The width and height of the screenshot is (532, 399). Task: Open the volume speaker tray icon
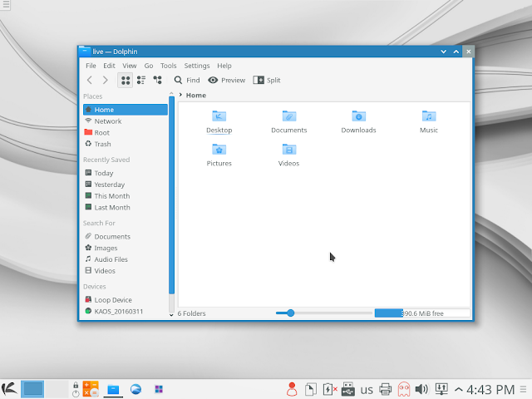pos(422,389)
